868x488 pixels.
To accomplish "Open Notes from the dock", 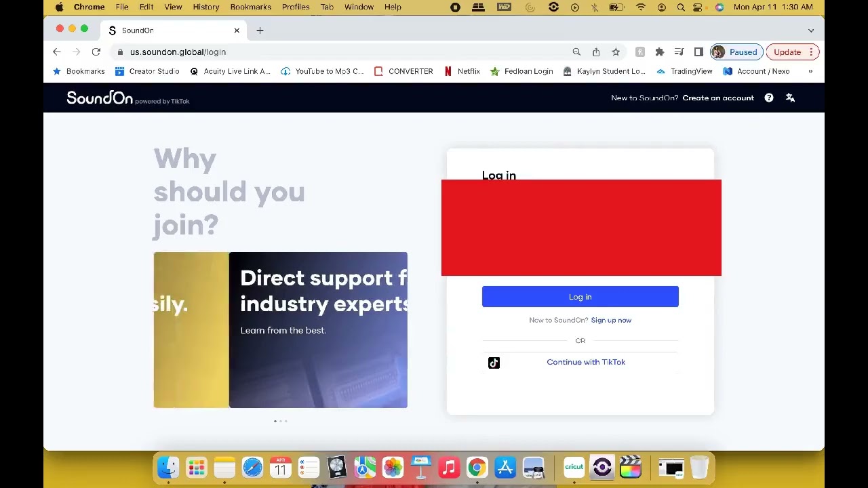I will (224, 468).
